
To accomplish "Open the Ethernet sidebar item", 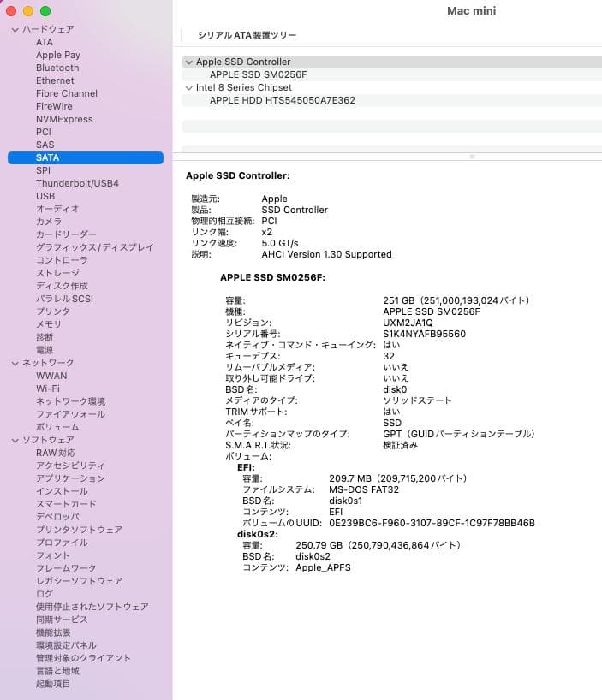I will click(x=55, y=80).
